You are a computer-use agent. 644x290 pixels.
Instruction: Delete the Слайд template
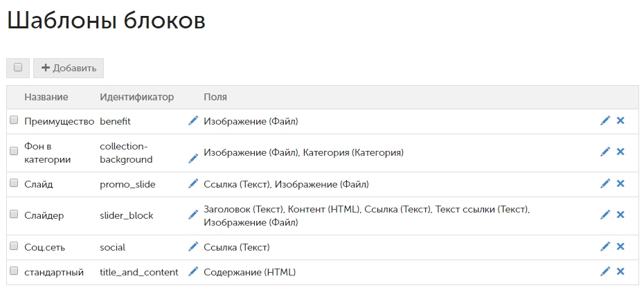[620, 184]
